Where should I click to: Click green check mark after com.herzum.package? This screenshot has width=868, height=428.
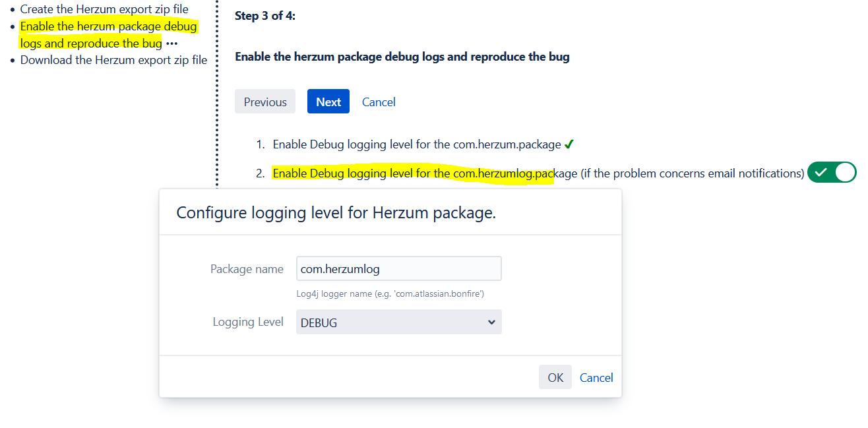(x=569, y=144)
